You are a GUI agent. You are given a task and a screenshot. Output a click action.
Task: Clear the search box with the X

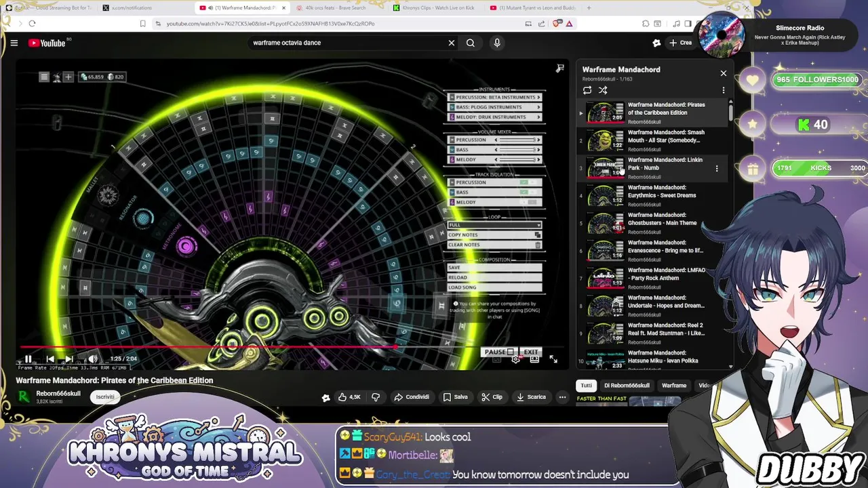pos(452,43)
